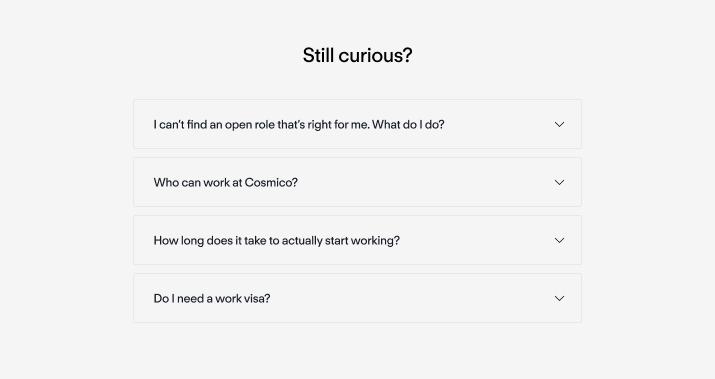Viewport: 715px width, 379px height.
Task: Select the "What do I do?" sentence text
Action: click(408, 125)
